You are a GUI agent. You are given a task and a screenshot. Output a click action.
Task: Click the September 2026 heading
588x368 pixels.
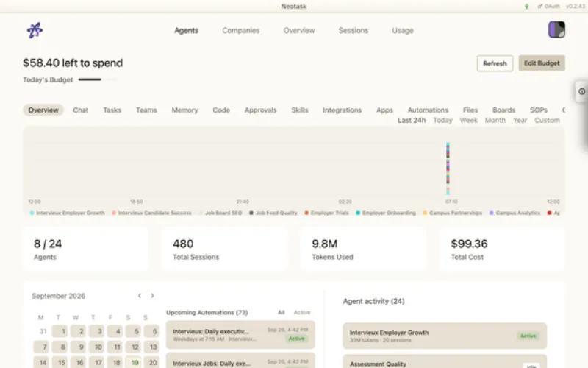(x=59, y=296)
